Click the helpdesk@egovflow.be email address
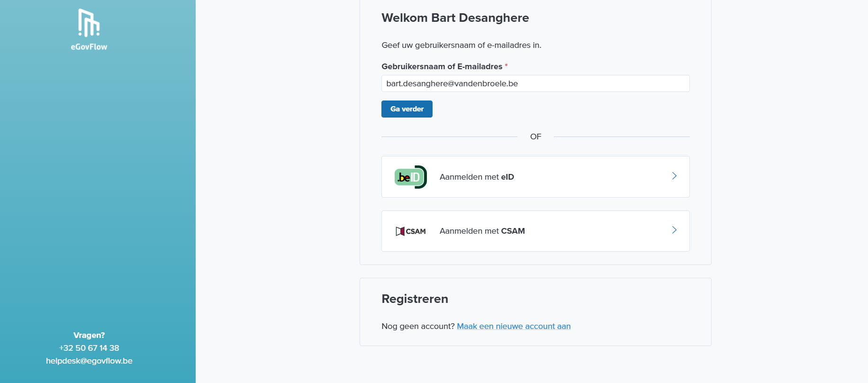 tap(89, 361)
